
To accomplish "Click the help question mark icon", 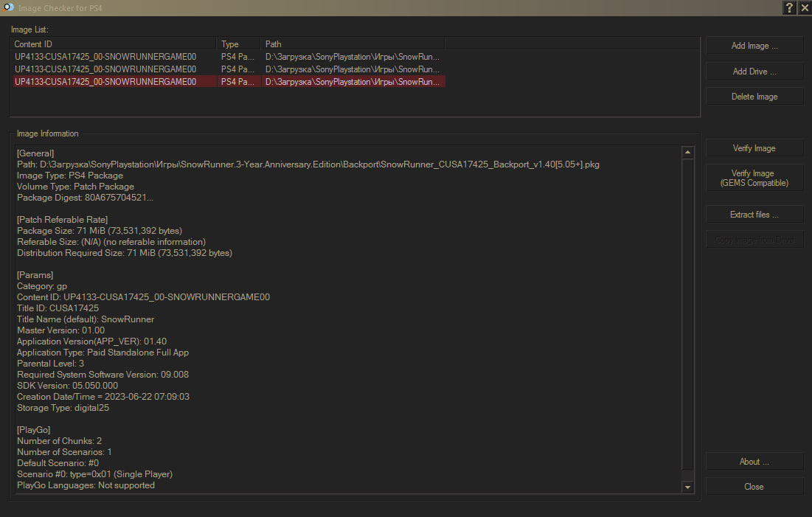I will 788,8.
